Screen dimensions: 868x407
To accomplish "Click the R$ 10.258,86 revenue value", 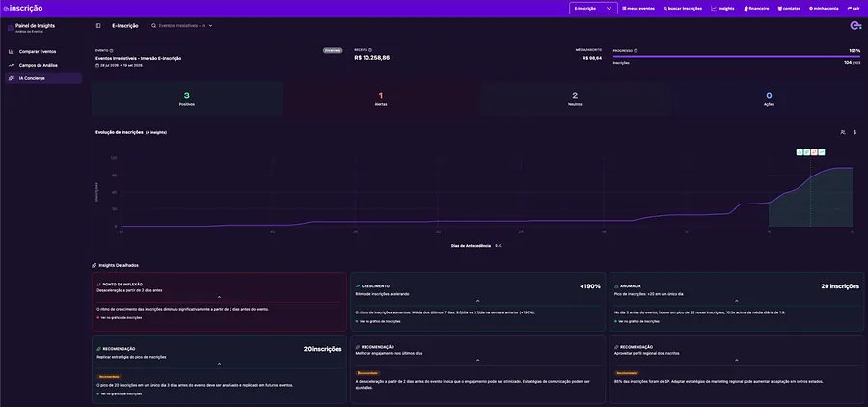I will click(x=372, y=58).
